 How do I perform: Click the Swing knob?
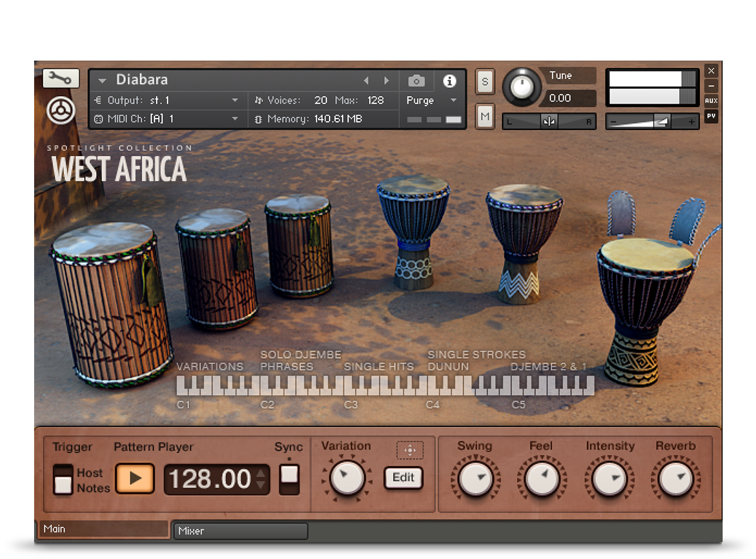(475, 479)
